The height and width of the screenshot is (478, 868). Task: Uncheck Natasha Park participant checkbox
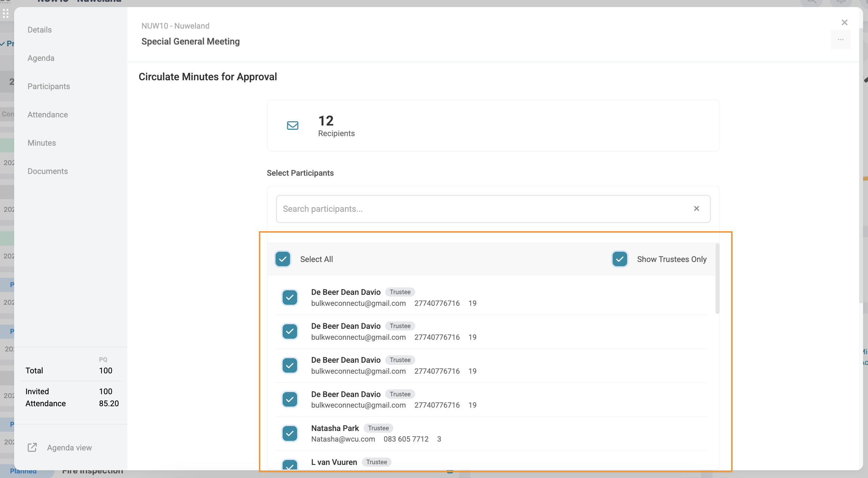290,433
